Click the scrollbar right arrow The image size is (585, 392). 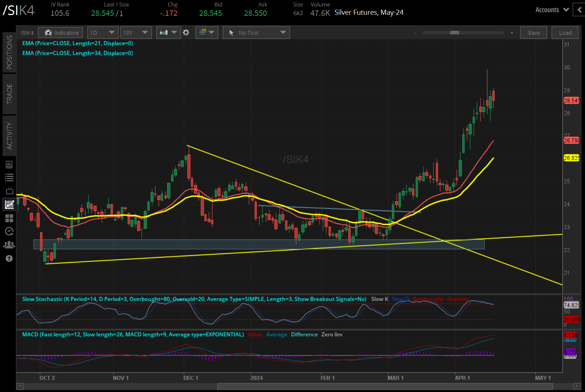(577, 386)
